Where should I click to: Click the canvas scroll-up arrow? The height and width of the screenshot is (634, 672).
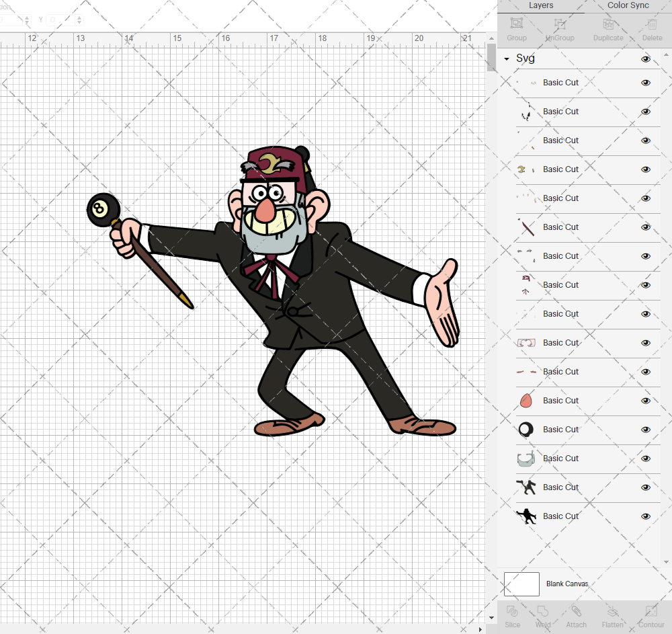[x=491, y=38]
